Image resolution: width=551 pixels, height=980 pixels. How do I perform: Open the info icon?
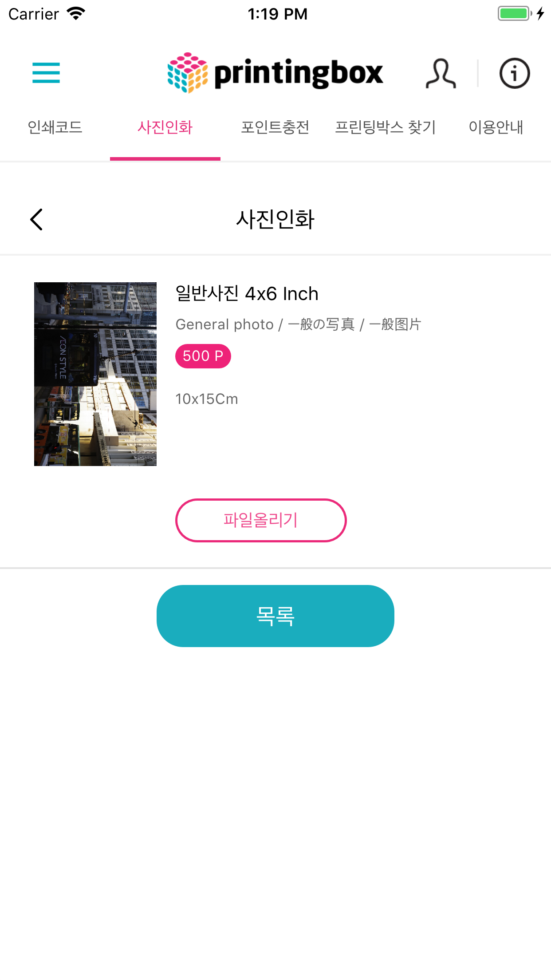[515, 73]
